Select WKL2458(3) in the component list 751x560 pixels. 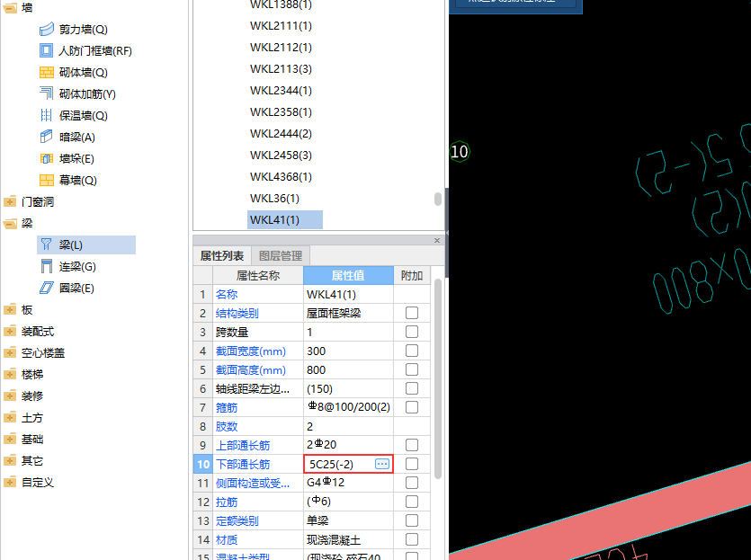click(281, 156)
